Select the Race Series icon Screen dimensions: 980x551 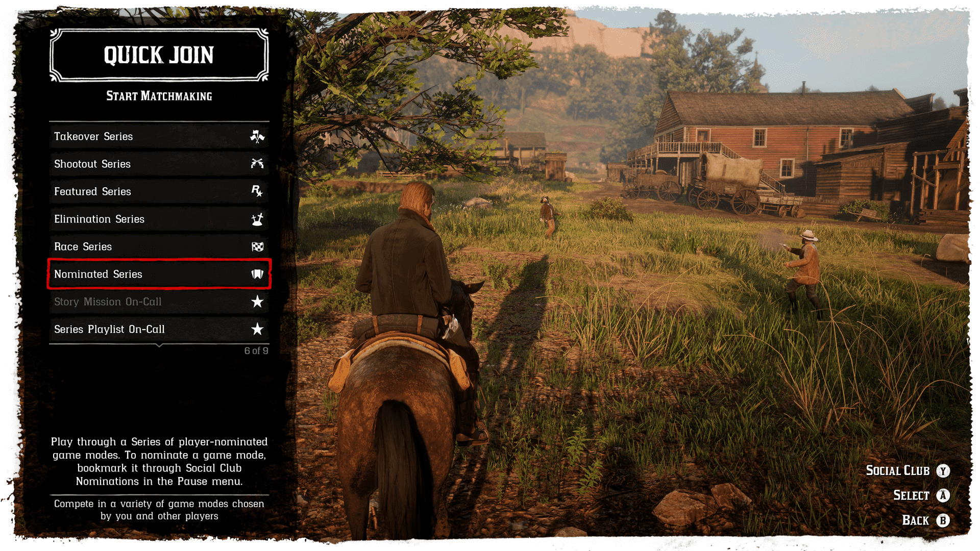(x=257, y=246)
